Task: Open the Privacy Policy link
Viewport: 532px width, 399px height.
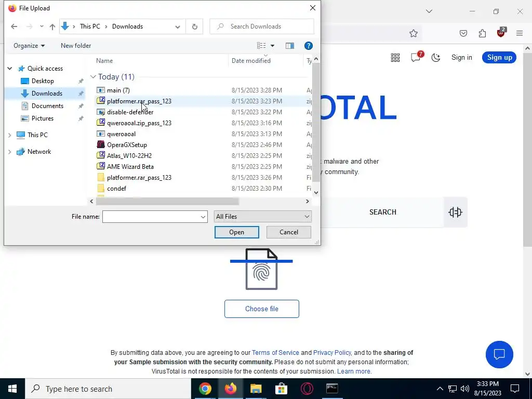Action: [x=332, y=353]
